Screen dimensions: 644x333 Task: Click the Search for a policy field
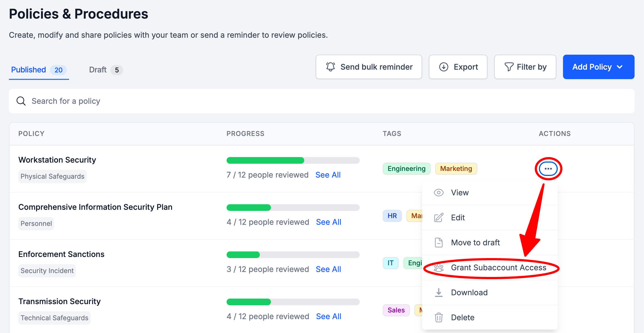point(322,101)
